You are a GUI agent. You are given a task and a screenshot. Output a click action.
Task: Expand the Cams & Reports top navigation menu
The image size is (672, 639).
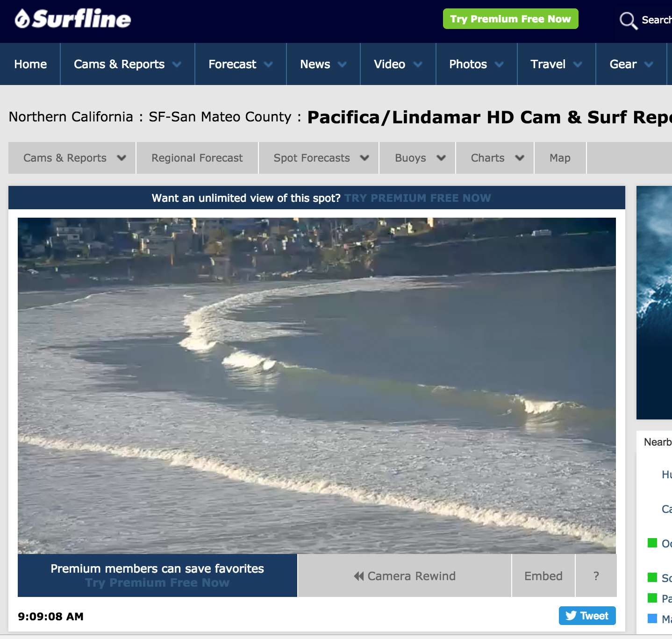coord(127,64)
